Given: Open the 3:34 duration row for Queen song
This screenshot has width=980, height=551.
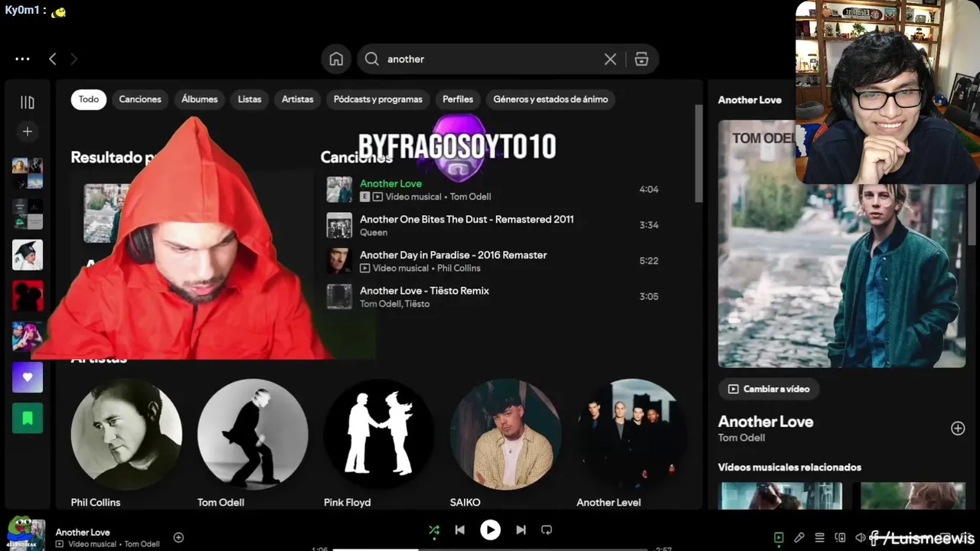Looking at the screenshot, I should [x=648, y=225].
